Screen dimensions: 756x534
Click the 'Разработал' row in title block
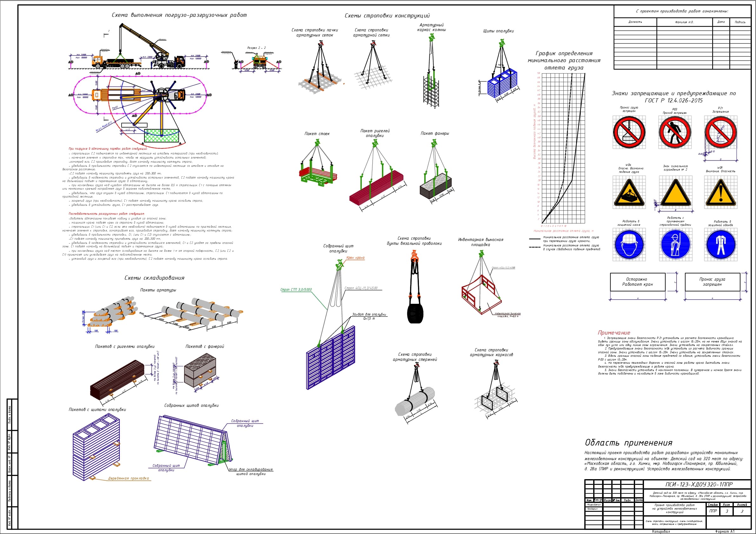coord(614,505)
